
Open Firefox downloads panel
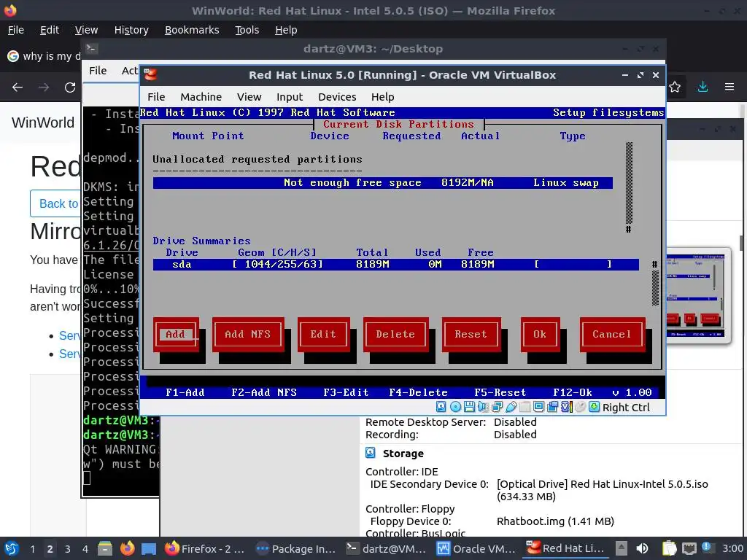[x=703, y=87]
